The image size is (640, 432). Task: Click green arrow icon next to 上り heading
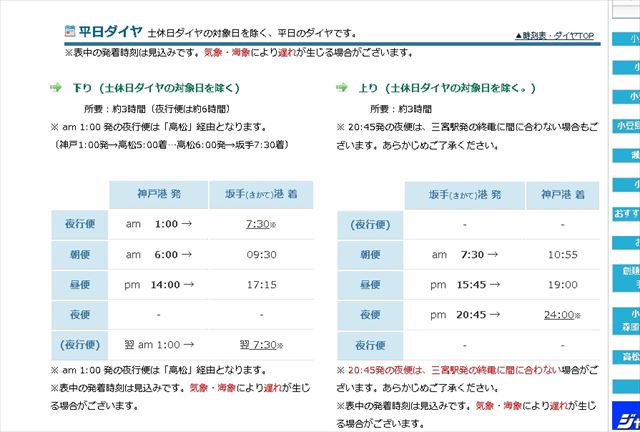click(343, 87)
